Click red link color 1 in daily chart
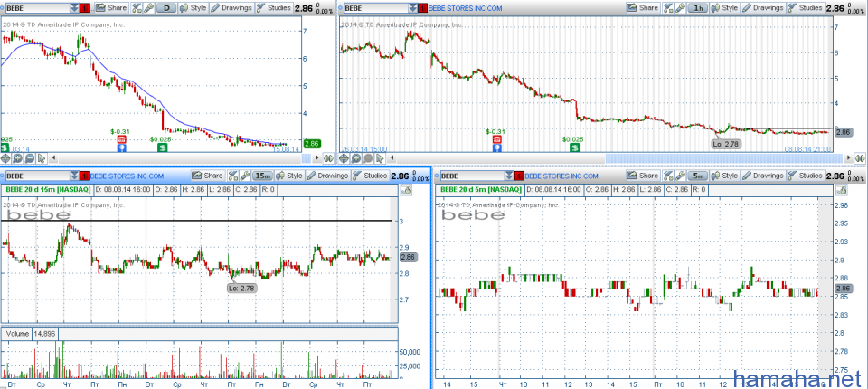The image size is (868, 389). (x=83, y=8)
